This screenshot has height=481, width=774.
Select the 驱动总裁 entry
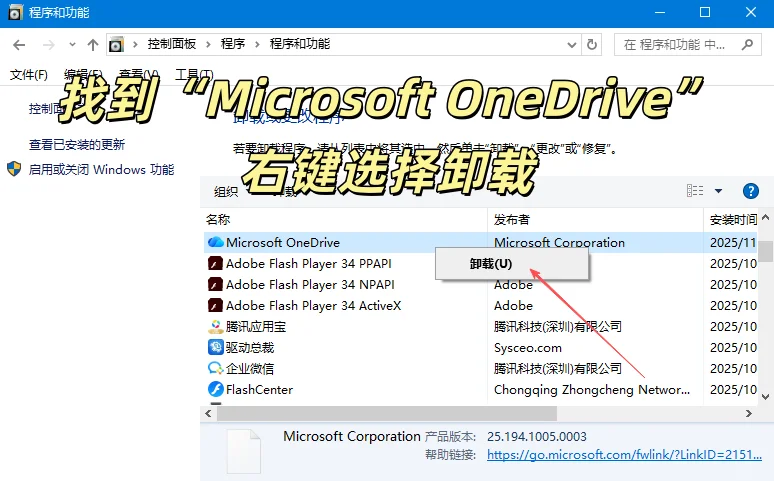coord(250,348)
